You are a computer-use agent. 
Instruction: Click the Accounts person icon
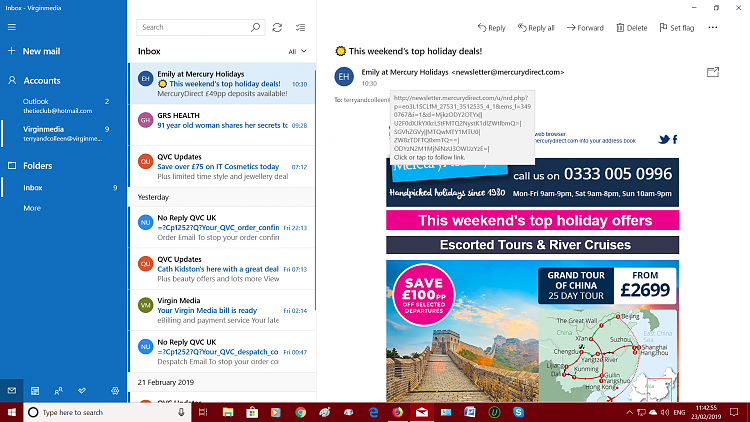[12, 80]
